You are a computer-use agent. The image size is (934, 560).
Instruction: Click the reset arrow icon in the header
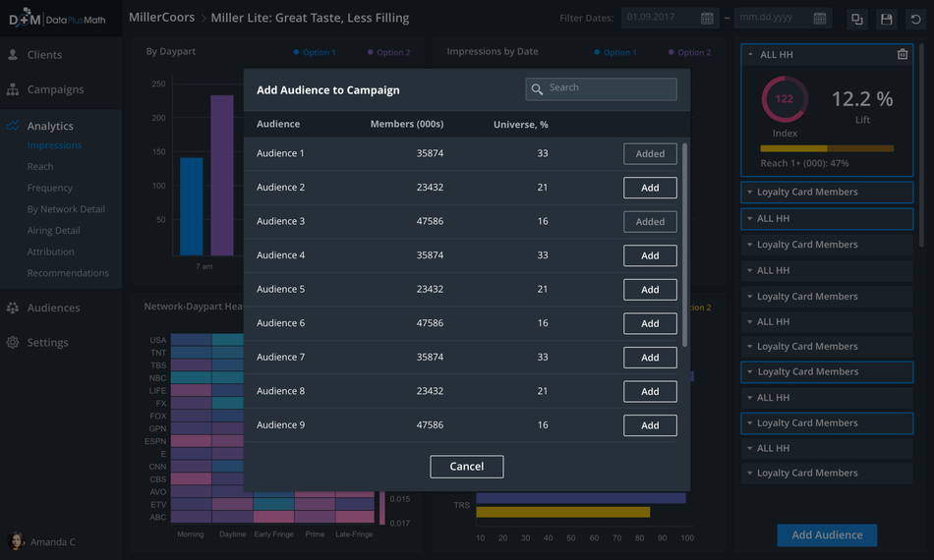(916, 19)
